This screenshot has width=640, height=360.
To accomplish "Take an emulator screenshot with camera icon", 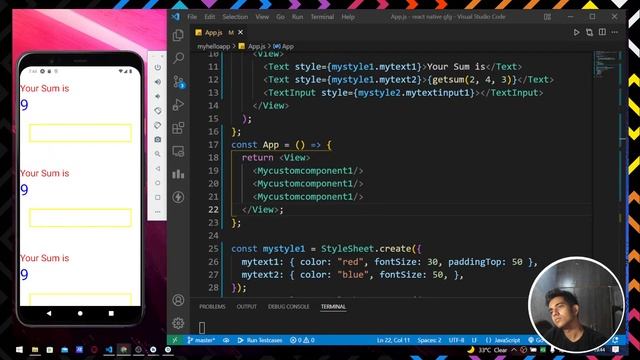I will 158,140.
